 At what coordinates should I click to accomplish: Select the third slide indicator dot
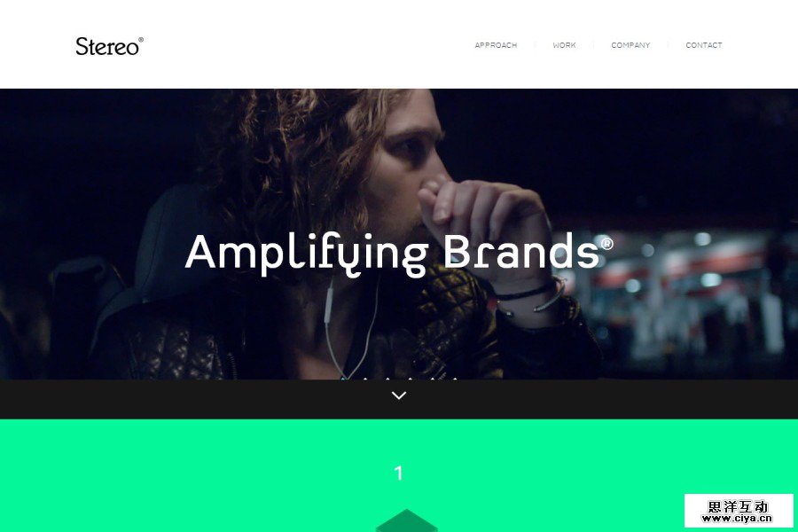point(387,379)
